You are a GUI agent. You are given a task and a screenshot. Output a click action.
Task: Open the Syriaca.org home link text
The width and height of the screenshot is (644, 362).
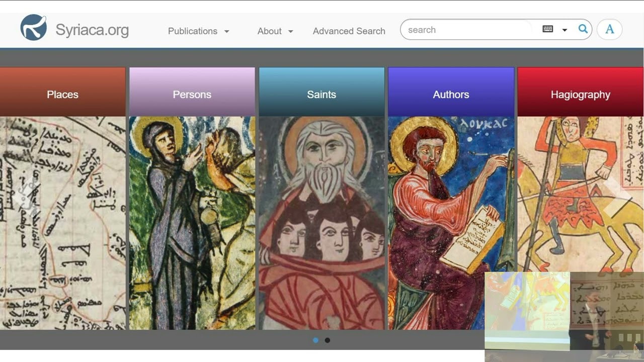pos(92,30)
